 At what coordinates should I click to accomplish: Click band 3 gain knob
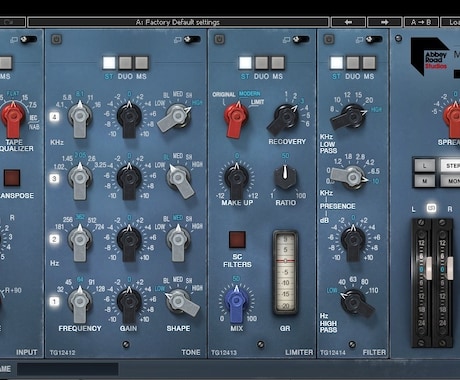click(x=129, y=179)
